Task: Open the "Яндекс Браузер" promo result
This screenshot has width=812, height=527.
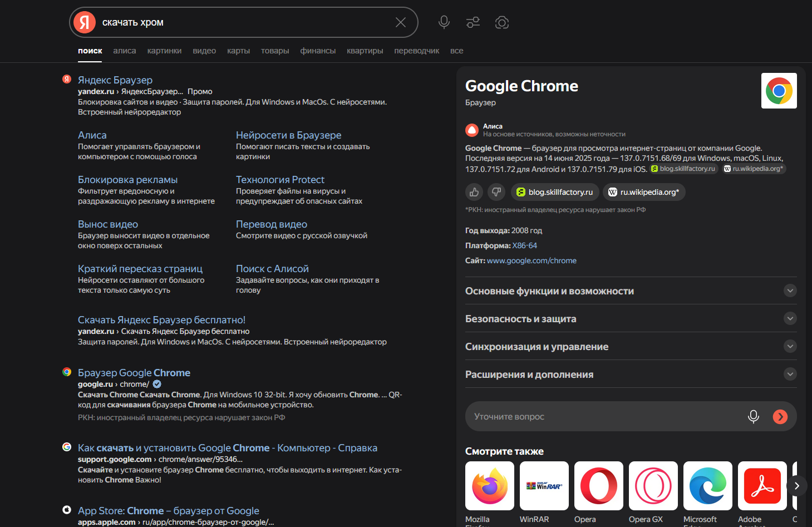Action: [x=115, y=80]
